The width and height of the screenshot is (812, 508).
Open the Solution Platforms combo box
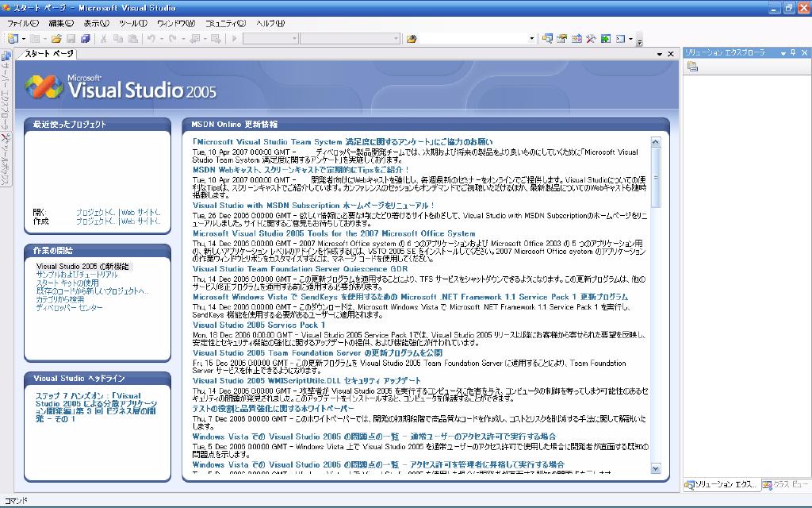click(x=350, y=39)
